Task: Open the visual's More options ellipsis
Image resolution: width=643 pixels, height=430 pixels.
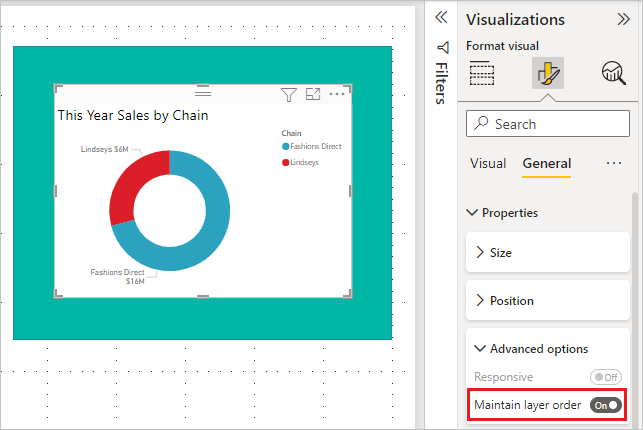Action: click(337, 95)
